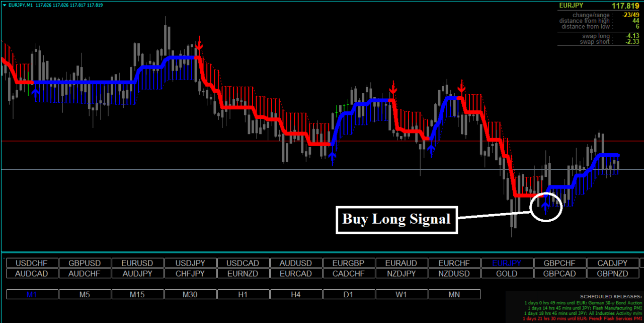Select the H4 timeframe button
This screenshot has height=323, width=644.
[x=296, y=294]
